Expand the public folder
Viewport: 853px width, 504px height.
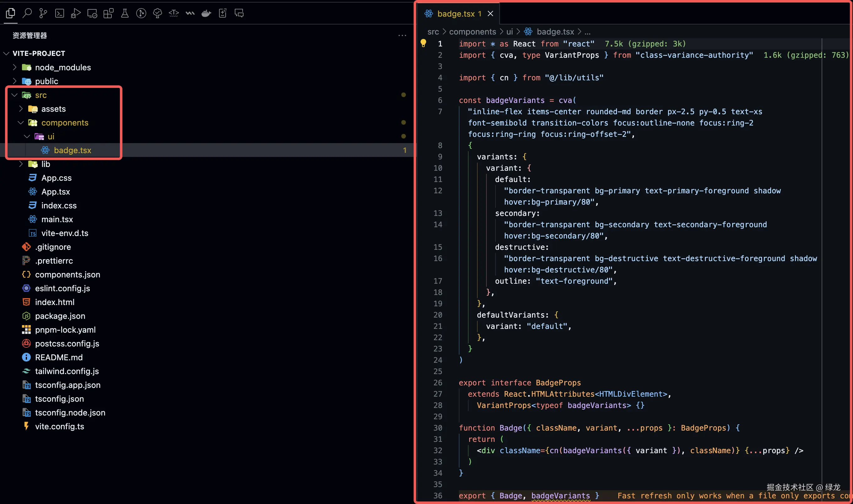tap(46, 81)
